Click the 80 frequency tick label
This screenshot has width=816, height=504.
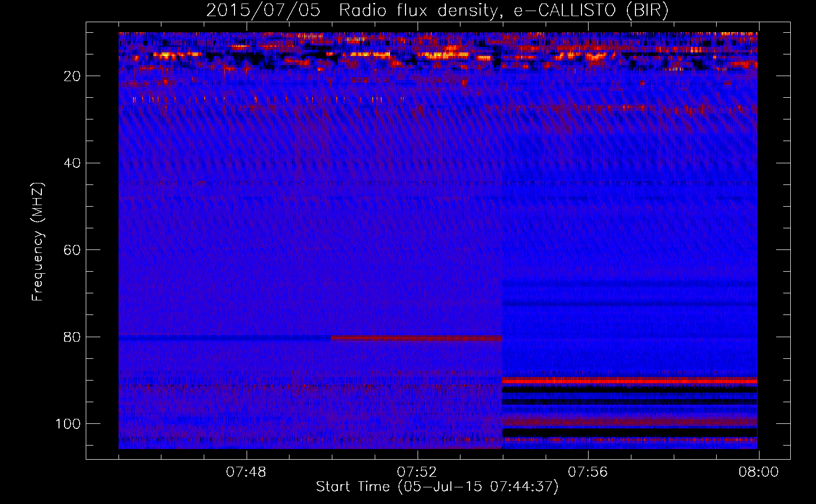[73, 337]
